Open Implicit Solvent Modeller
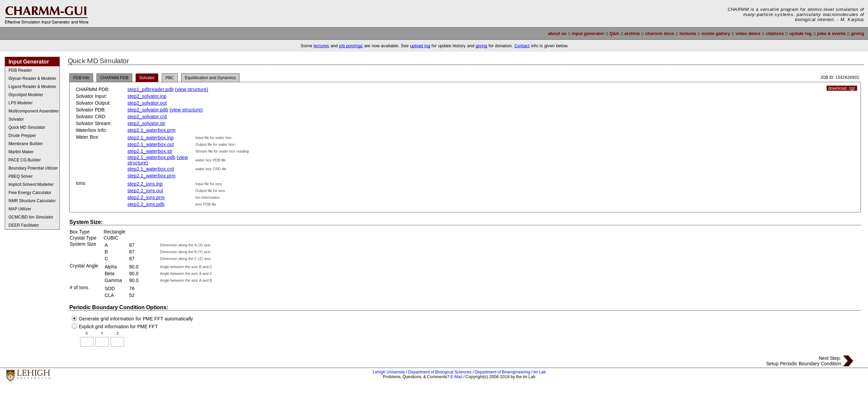 coord(31,185)
